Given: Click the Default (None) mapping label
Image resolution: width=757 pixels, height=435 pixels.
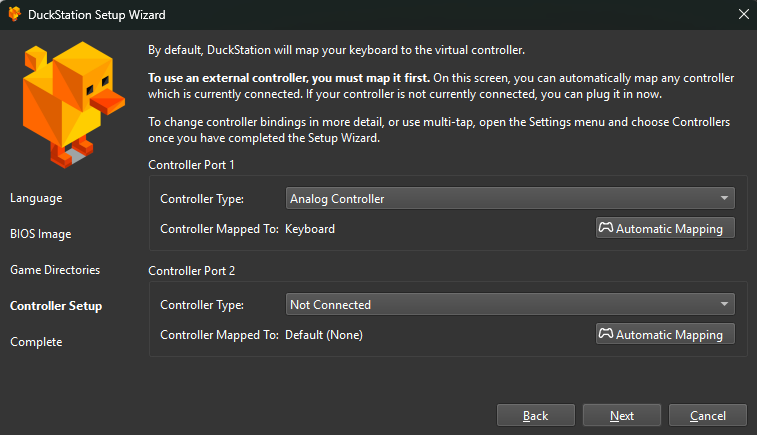Looking at the screenshot, I should click(324, 335).
